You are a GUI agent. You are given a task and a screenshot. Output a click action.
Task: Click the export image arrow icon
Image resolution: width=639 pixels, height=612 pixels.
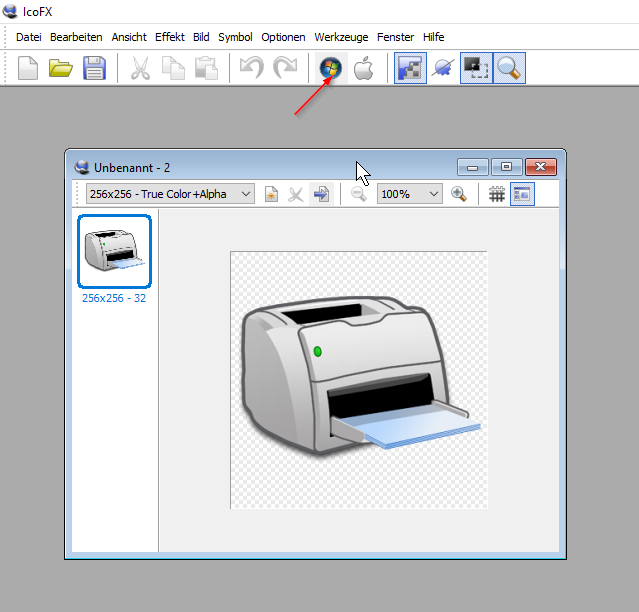pos(321,194)
